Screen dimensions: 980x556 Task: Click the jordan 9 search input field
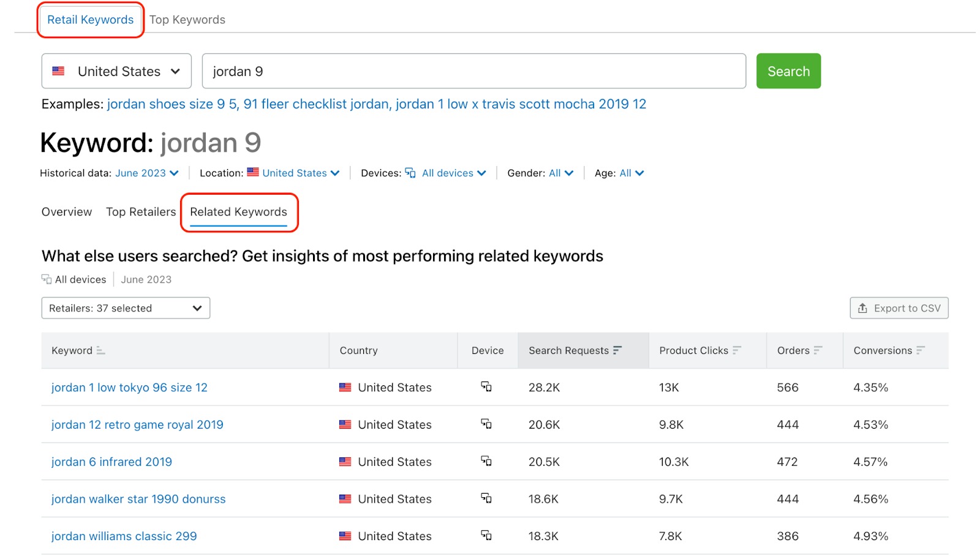tap(474, 71)
